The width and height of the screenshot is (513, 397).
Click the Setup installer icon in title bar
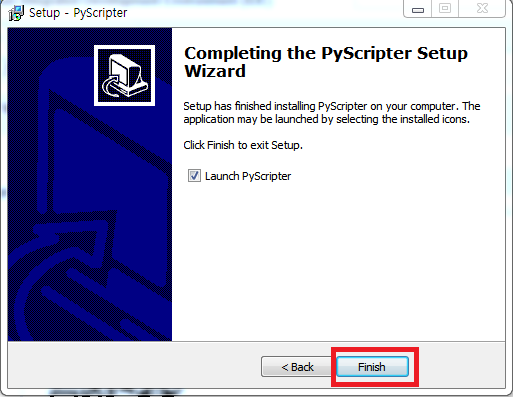[x=16, y=13]
